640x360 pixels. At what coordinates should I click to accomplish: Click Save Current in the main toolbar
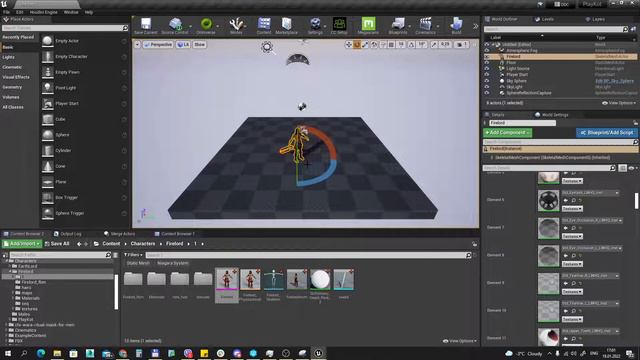145,25
